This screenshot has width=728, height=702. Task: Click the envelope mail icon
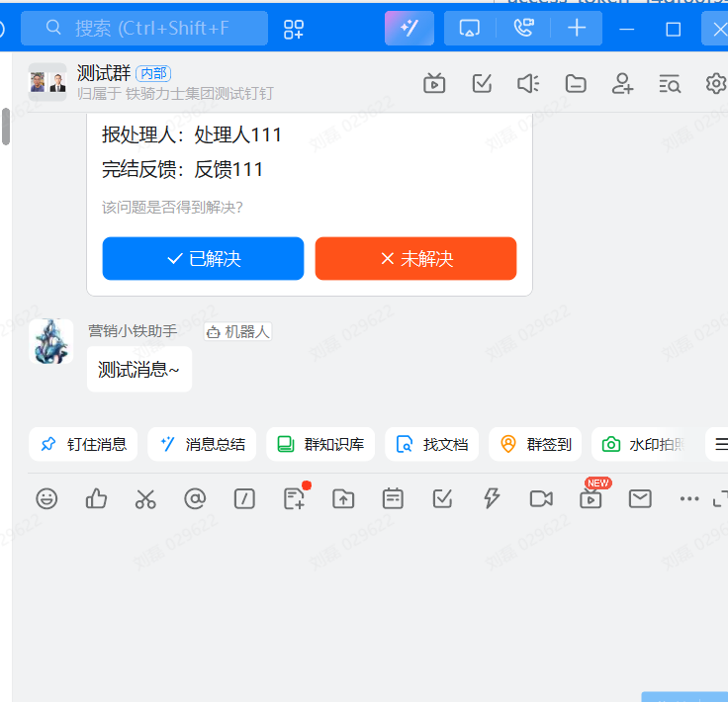tap(640, 499)
